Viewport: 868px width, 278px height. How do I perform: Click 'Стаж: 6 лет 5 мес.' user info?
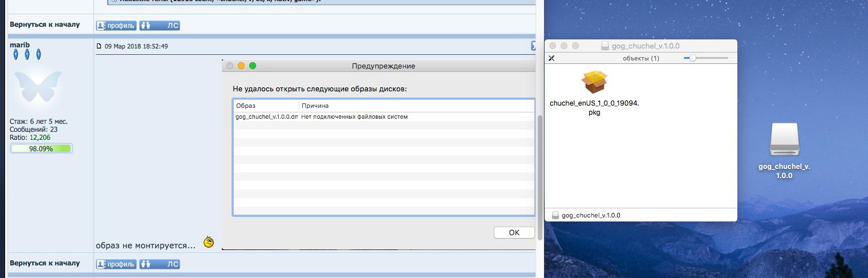(x=39, y=122)
